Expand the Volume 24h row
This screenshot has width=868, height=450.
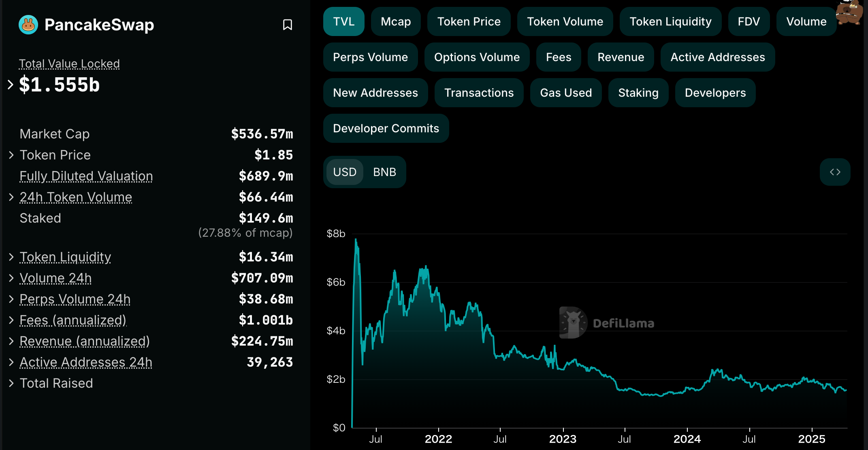click(11, 278)
